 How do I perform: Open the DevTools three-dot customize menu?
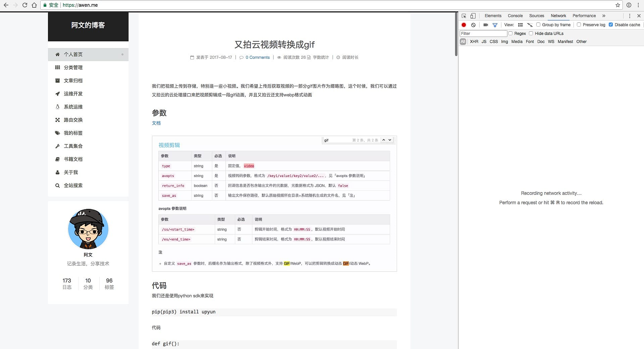pos(630,16)
